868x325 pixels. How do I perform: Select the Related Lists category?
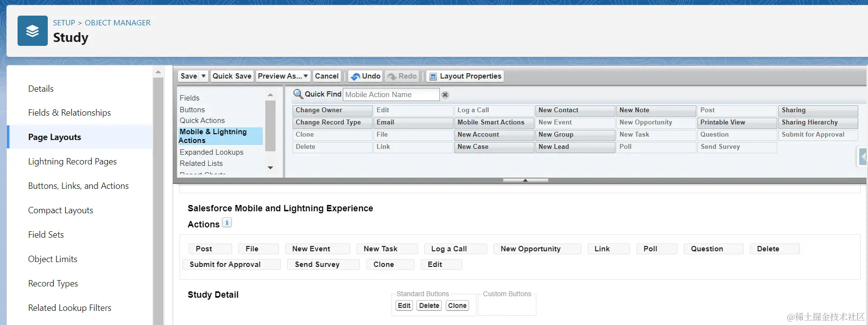click(201, 163)
